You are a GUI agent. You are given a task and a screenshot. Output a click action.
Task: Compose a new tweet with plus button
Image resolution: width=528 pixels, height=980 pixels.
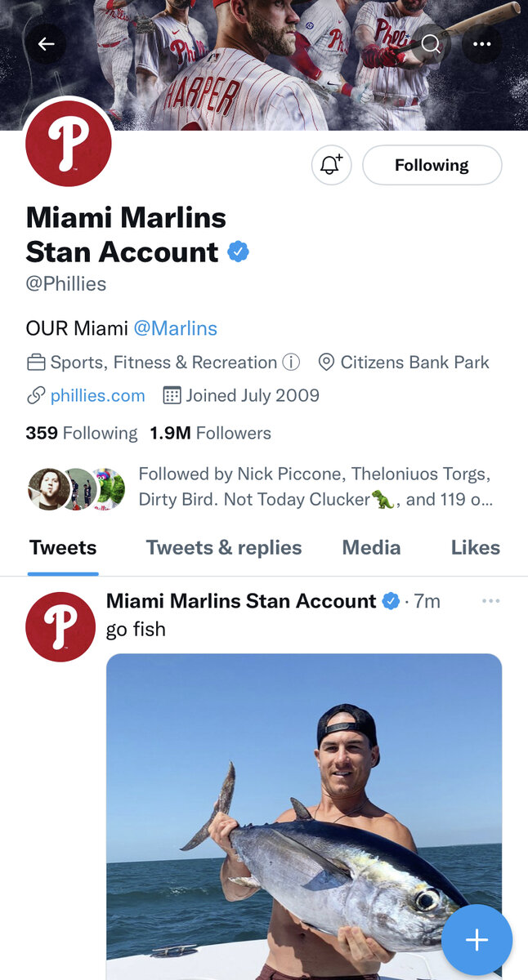477,940
